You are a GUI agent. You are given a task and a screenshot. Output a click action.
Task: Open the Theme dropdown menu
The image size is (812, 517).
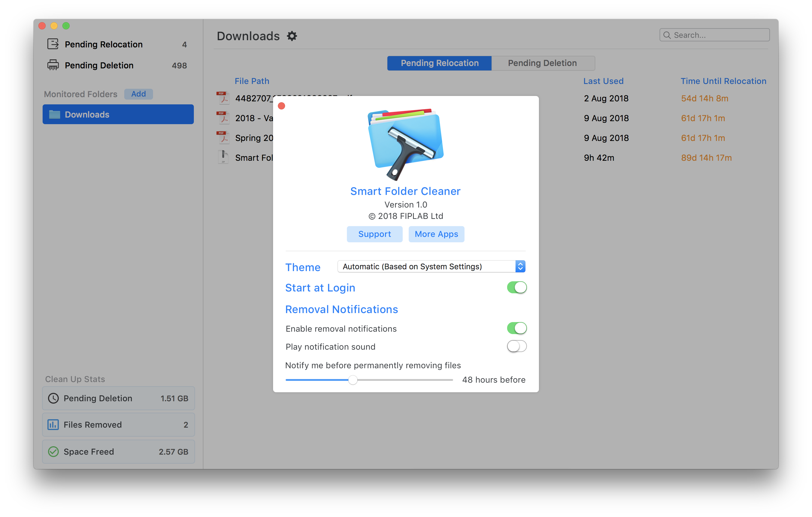[x=431, y=267]
